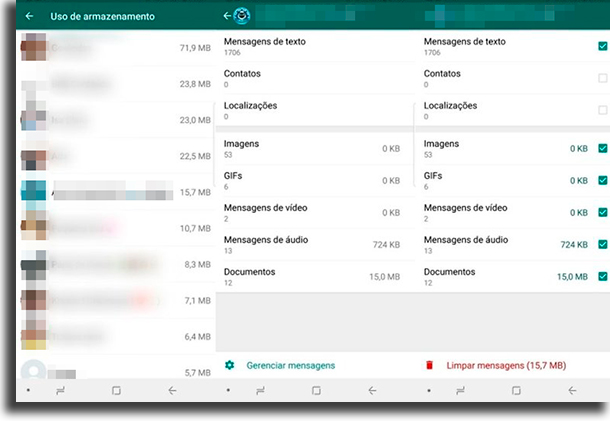Open the 8,3 MB chat row
This screenshot has width=610, height=421.
(116, 264)
